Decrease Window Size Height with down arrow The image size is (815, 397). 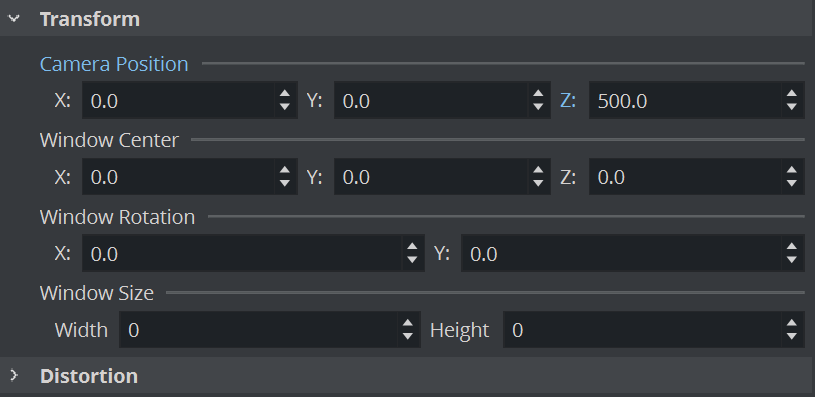(x=792, y=336)
